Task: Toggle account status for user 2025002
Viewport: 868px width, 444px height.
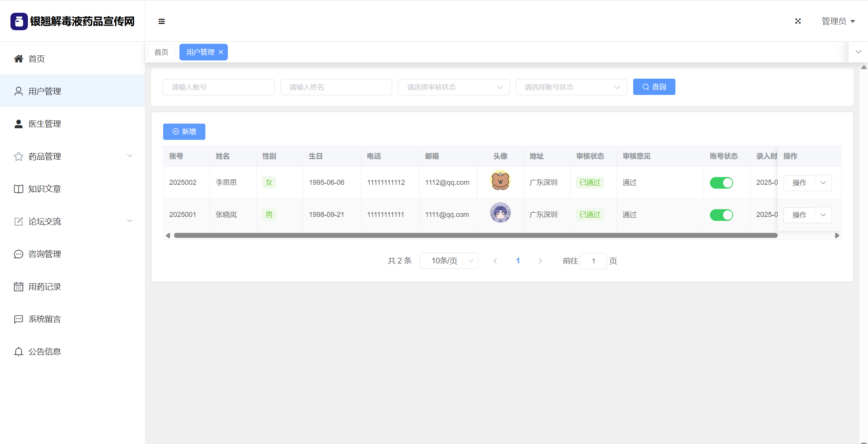Action: coord(721,183)
